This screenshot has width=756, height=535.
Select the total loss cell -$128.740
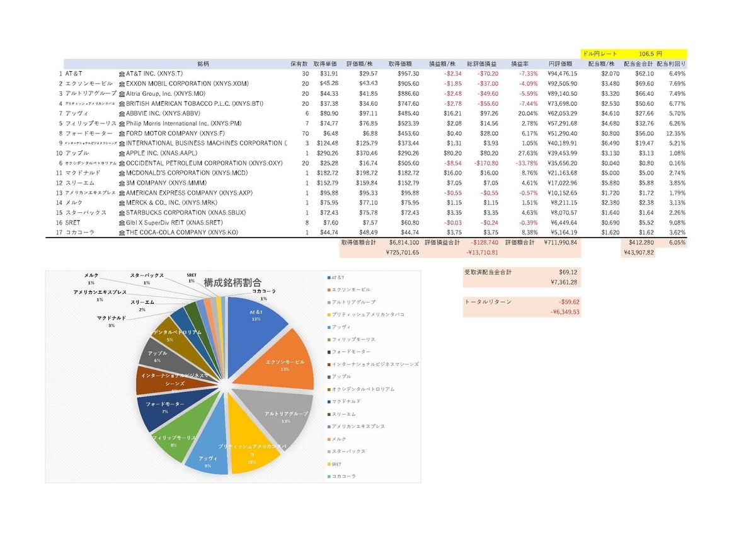click(483, 242)
